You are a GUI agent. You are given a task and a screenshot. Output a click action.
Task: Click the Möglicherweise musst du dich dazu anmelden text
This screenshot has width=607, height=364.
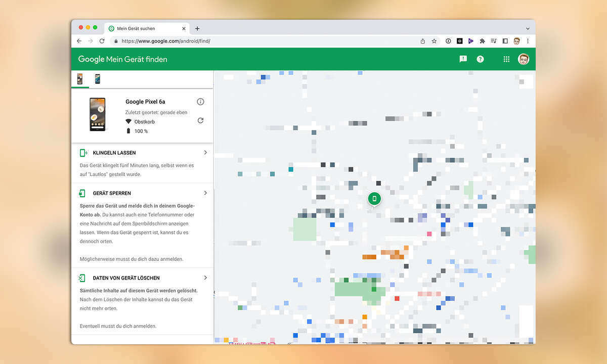pos(132,259)
